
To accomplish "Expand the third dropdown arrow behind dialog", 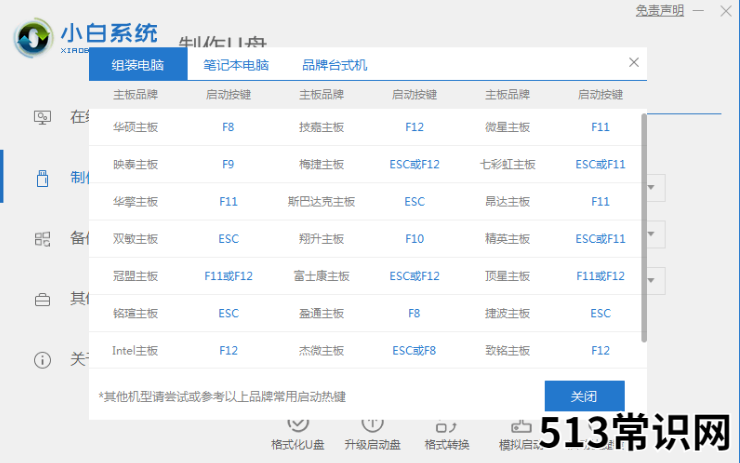I will [651, 280].
